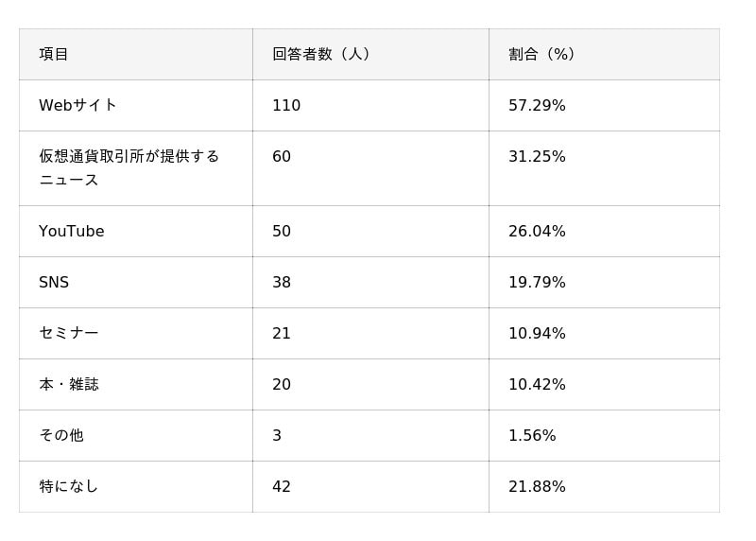Click the YouTube row label
Screen dimensions: 756x541
pyautogui.click(x=72, y=232)
